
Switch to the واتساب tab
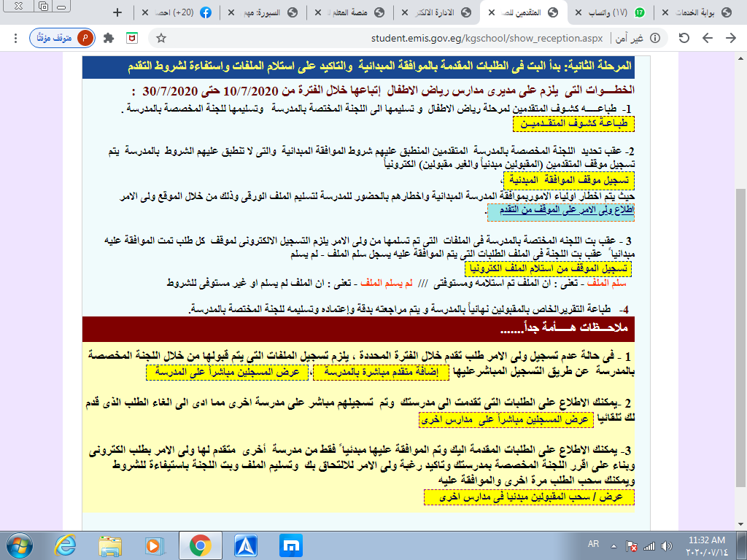click(611, 12)
